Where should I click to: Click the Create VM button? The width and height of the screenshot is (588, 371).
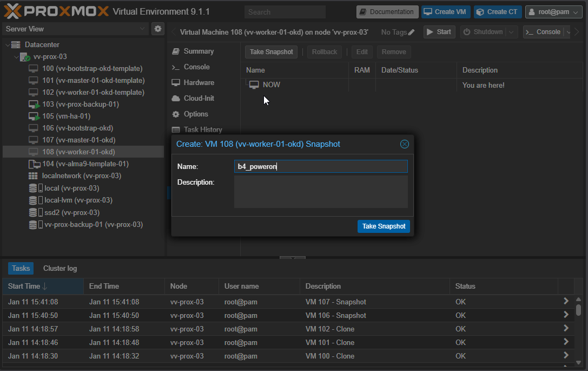click(x=445, y=12)
